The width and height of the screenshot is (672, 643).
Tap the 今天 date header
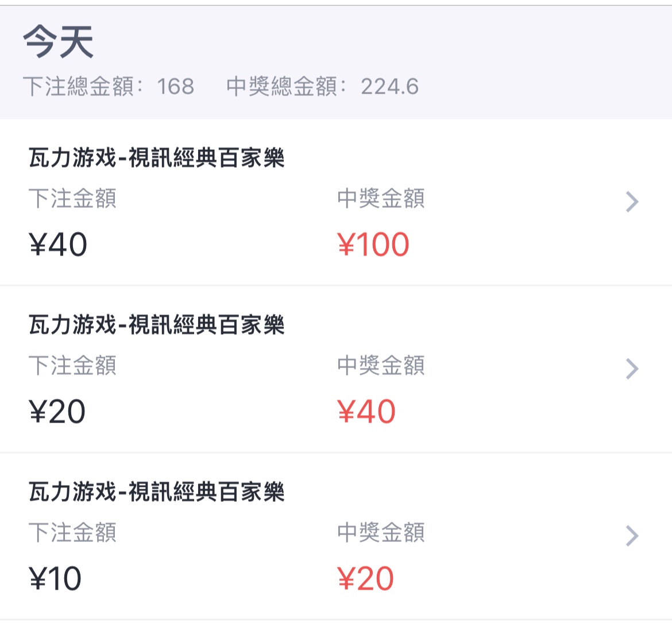(59, 42)
